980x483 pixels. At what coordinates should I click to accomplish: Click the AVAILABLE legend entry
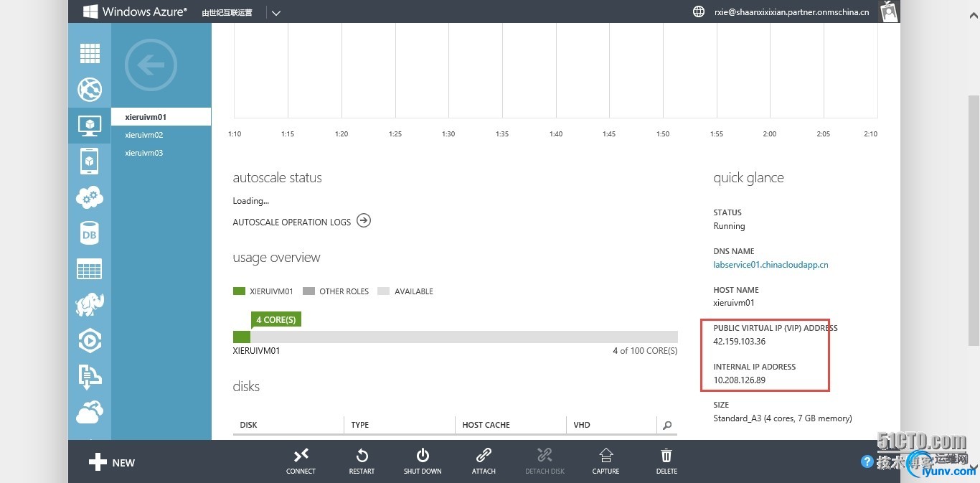click(x=405, y=291)
